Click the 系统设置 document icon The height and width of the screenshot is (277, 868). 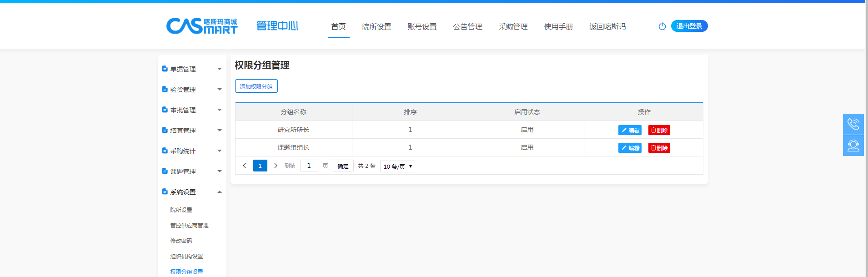point(165,192)
